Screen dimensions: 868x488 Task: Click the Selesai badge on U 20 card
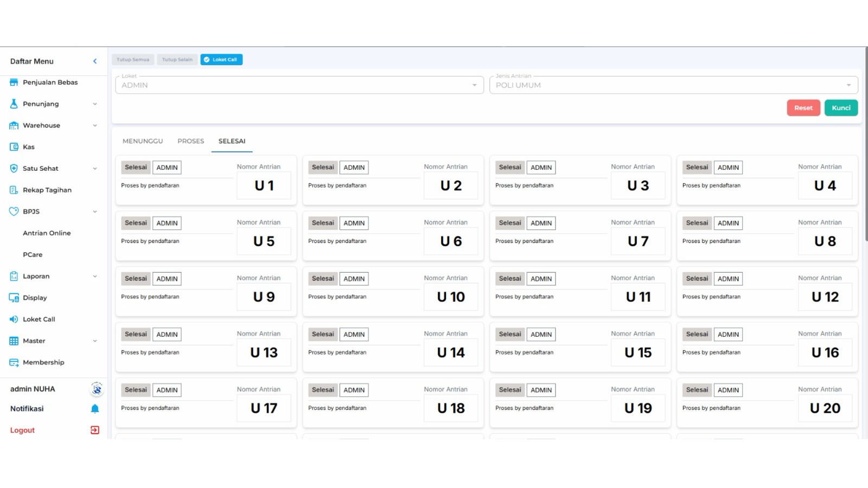697,390
